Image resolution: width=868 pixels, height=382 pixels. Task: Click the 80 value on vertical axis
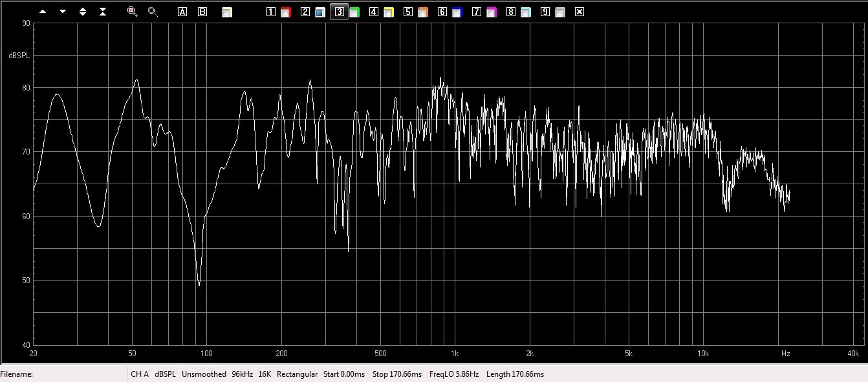pyautogui.click(x=26, y=87)
